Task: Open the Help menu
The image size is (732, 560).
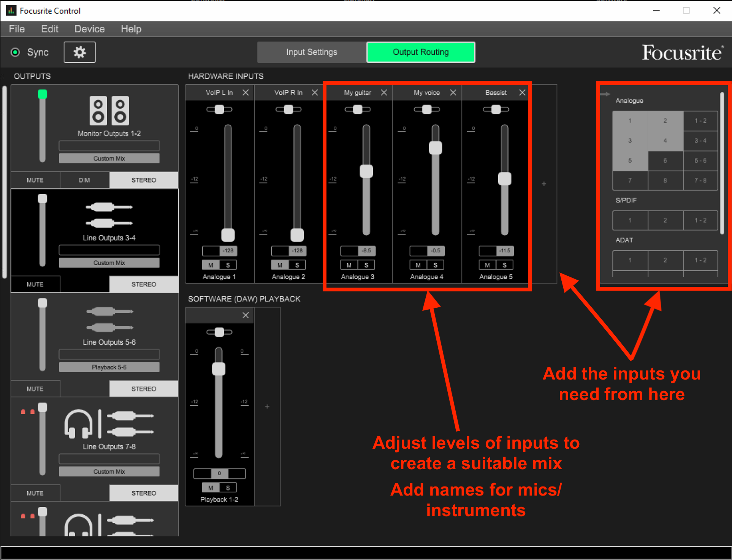Action: click(131, 29)
